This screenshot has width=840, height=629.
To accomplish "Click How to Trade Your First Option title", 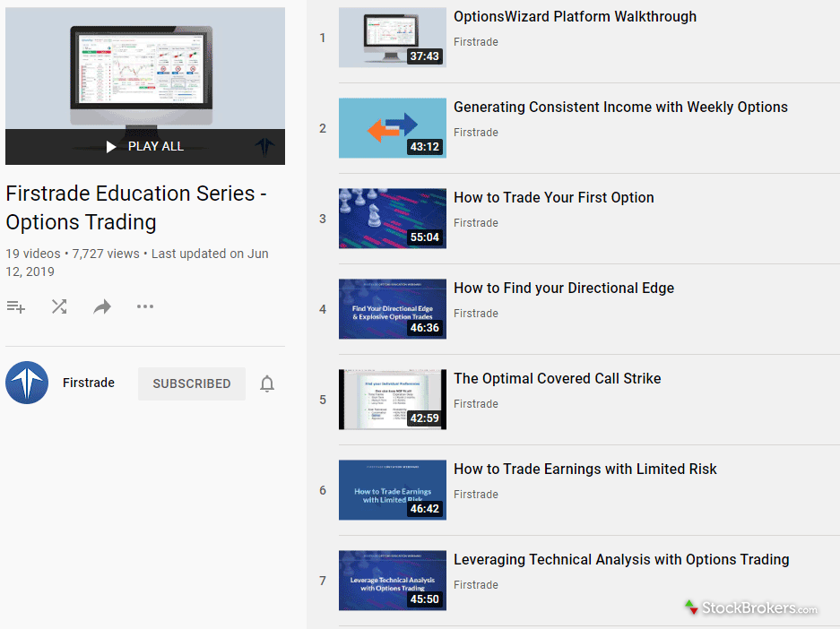I will (553, 197).
